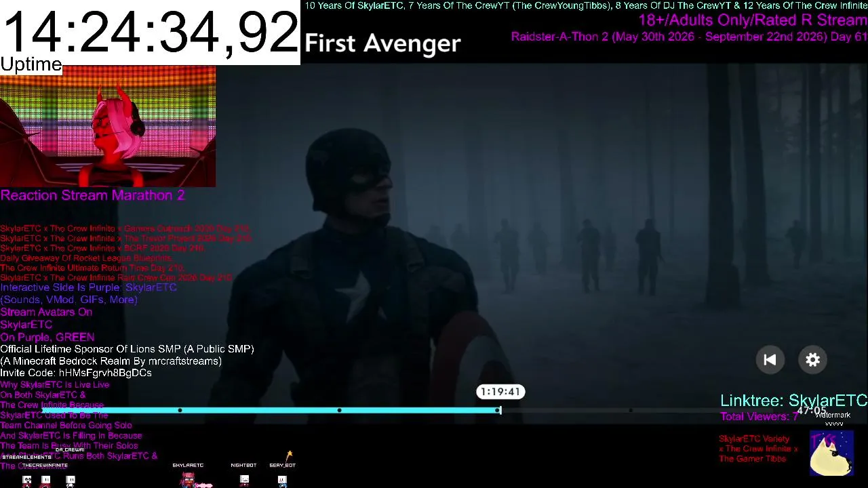Click the STREAMELEMENTS name label
The width and height of the screenshot is (868, 488).
(x=26, y=457)
